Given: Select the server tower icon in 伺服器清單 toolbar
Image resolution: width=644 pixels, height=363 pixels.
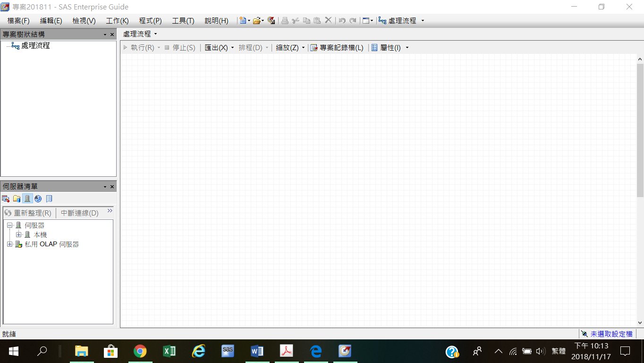Looking at the screenshot, I should (27, 199).
